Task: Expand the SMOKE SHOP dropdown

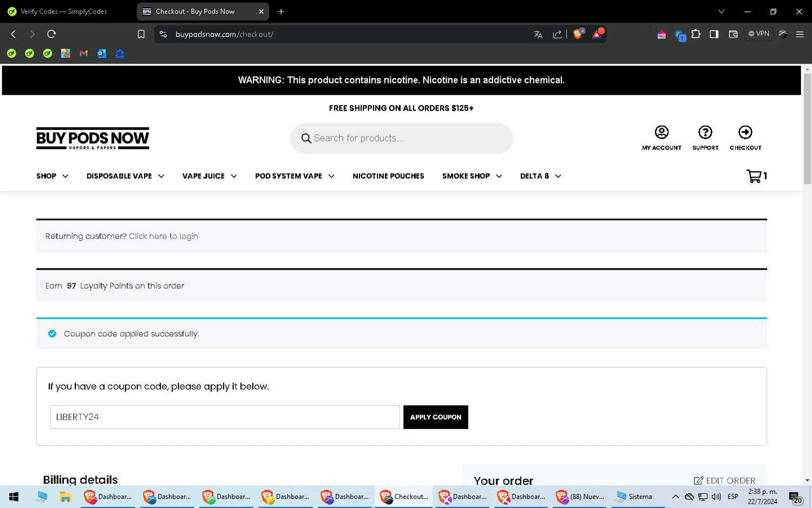Action: [x=472, y=176]
